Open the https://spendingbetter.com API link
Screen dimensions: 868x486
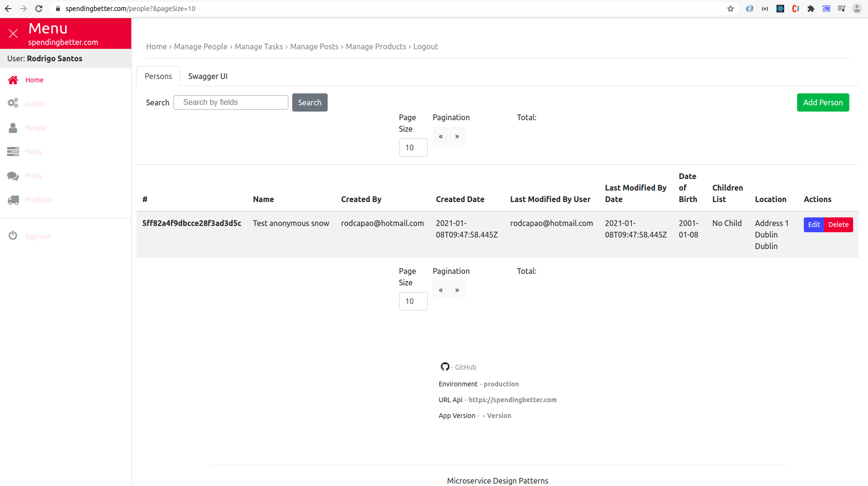[x=513, y=400]
